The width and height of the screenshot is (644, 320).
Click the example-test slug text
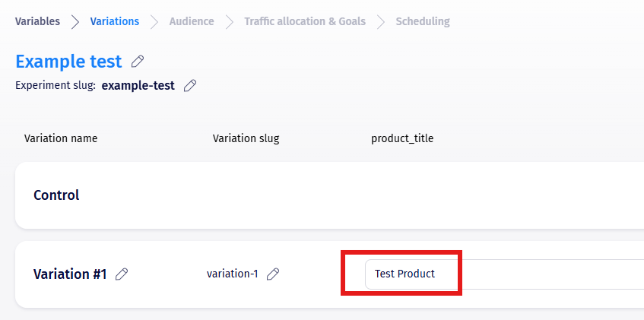pos(138,85)
